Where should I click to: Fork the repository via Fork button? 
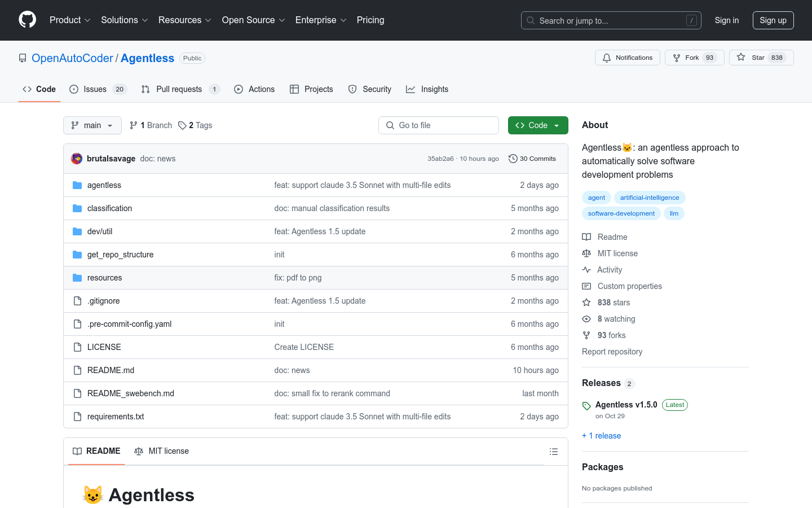(x=694, y=58)
